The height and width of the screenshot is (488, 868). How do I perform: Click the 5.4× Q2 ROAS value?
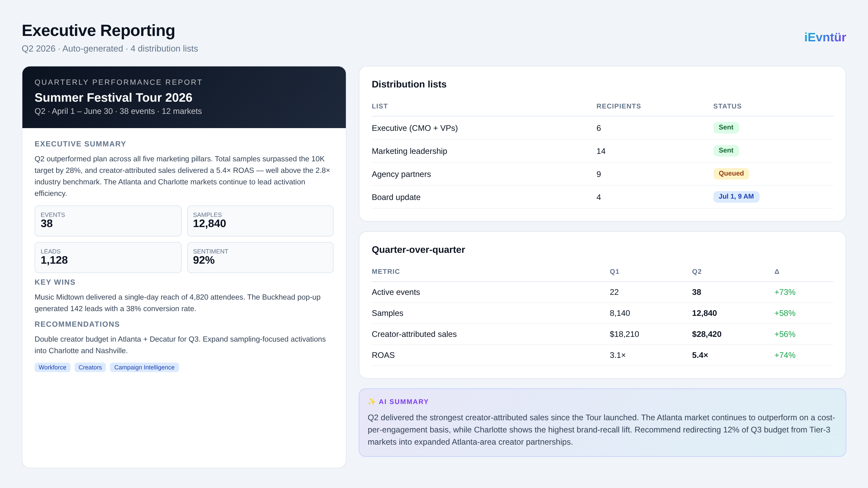(x=700, y=355)
